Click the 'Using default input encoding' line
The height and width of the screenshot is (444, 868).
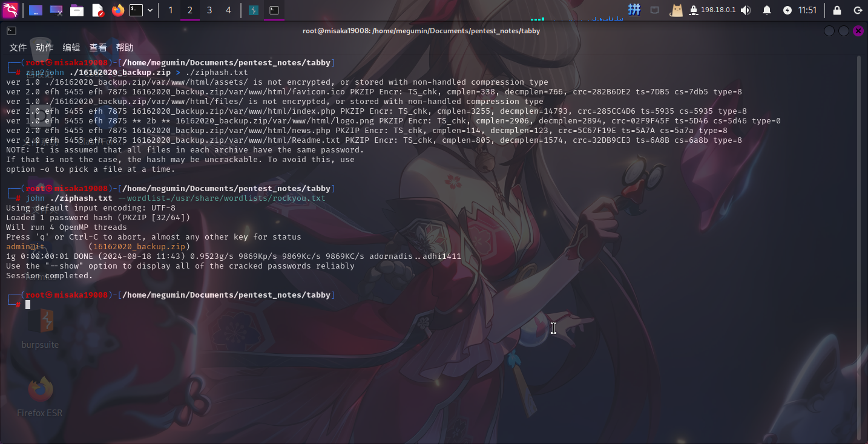pos(91,208)
